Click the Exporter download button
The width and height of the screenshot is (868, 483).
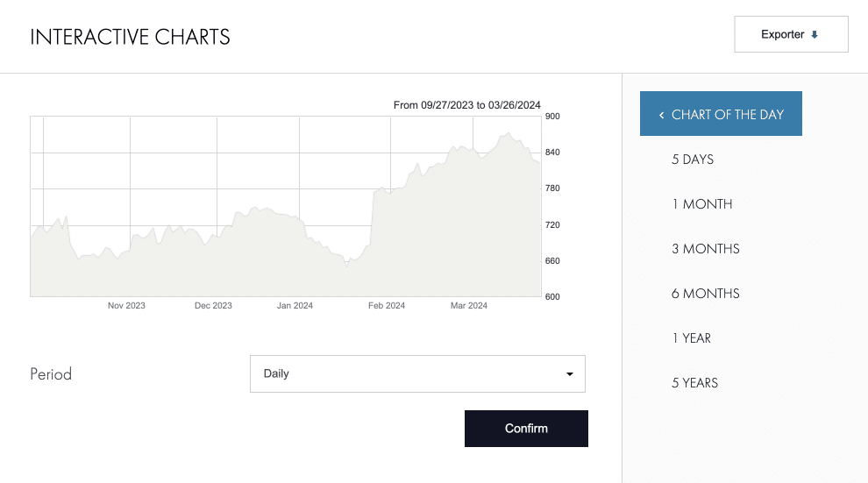[791, 34]
